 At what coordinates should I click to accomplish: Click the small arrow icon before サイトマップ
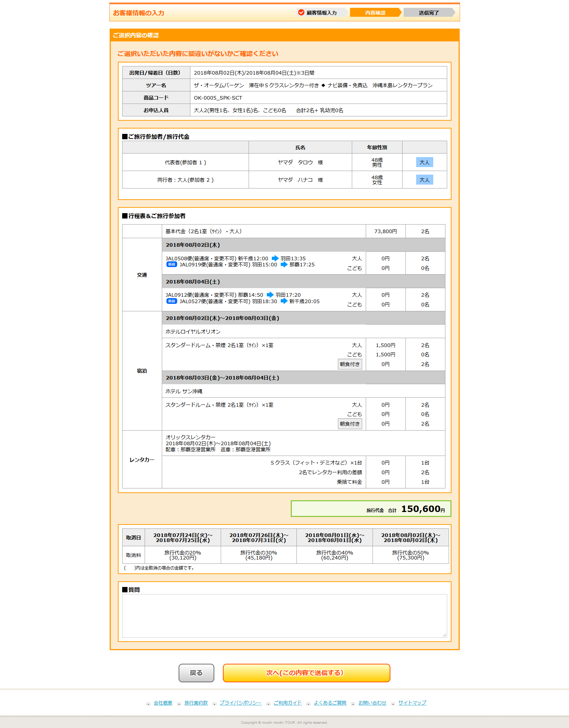coord(393,704)
